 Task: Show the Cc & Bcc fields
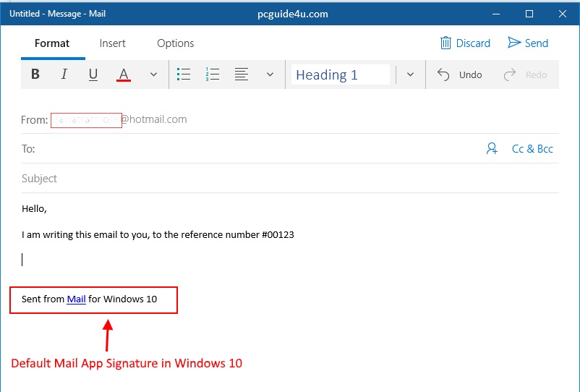[x=532, y=149]
